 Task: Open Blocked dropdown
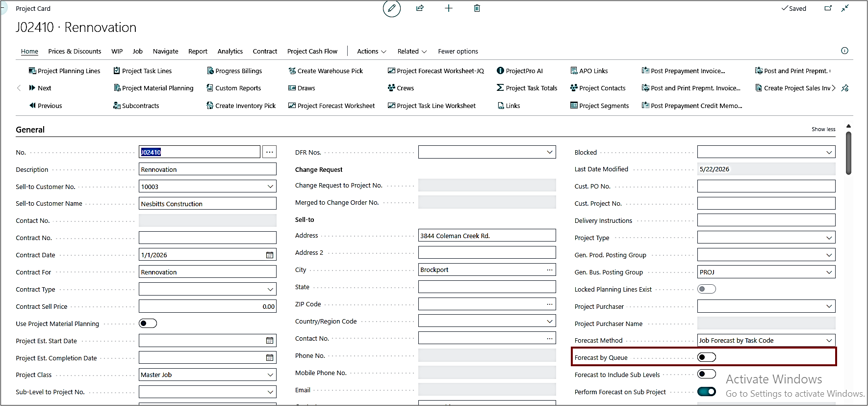pyautogui.click(x=829, y=152)
